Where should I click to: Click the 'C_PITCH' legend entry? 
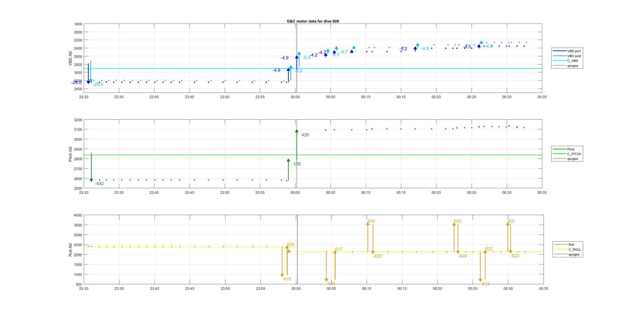click(x=574, y=154)
